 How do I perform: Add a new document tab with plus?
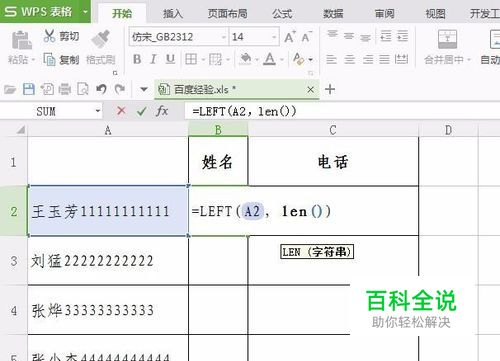(x=330, y=89)
